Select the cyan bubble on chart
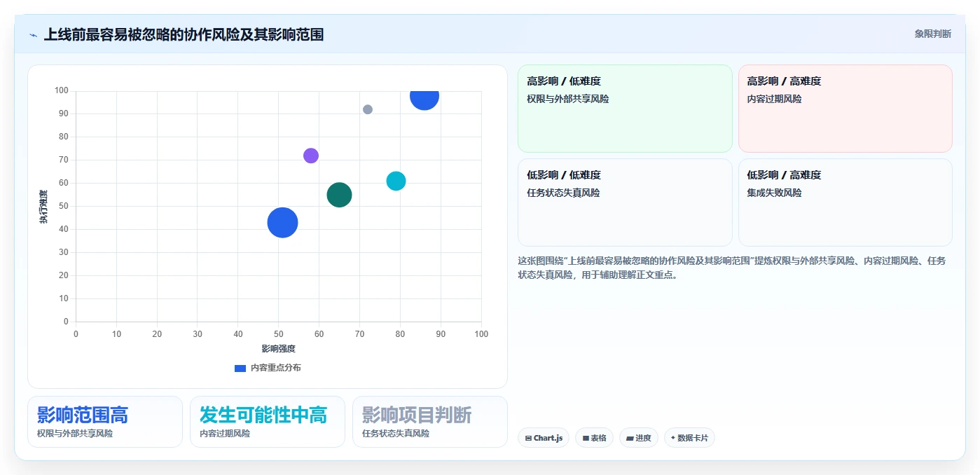Image resolution: width=980 pixels, height=475 pixels. (x=396, y=181)
